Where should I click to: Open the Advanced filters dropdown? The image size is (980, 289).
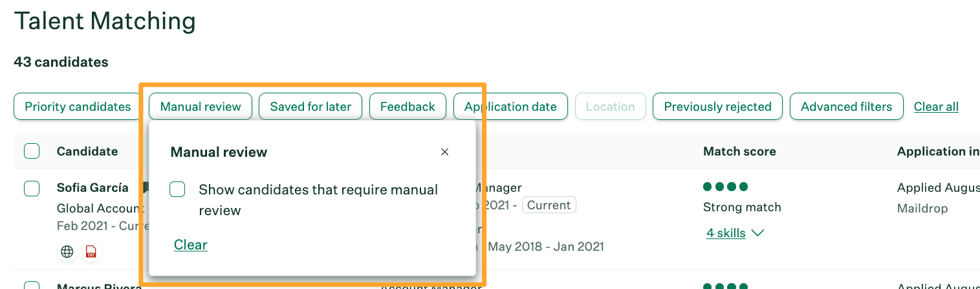tap(846, 107)
